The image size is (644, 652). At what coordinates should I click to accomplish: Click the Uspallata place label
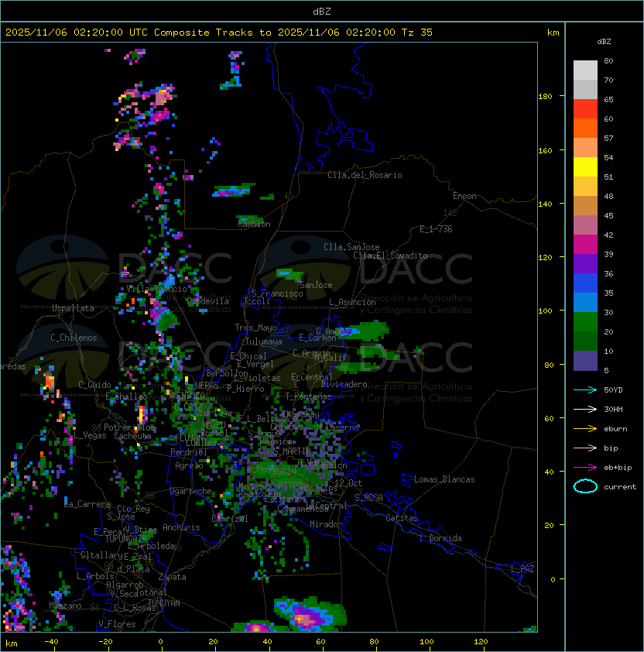(74, 308)
